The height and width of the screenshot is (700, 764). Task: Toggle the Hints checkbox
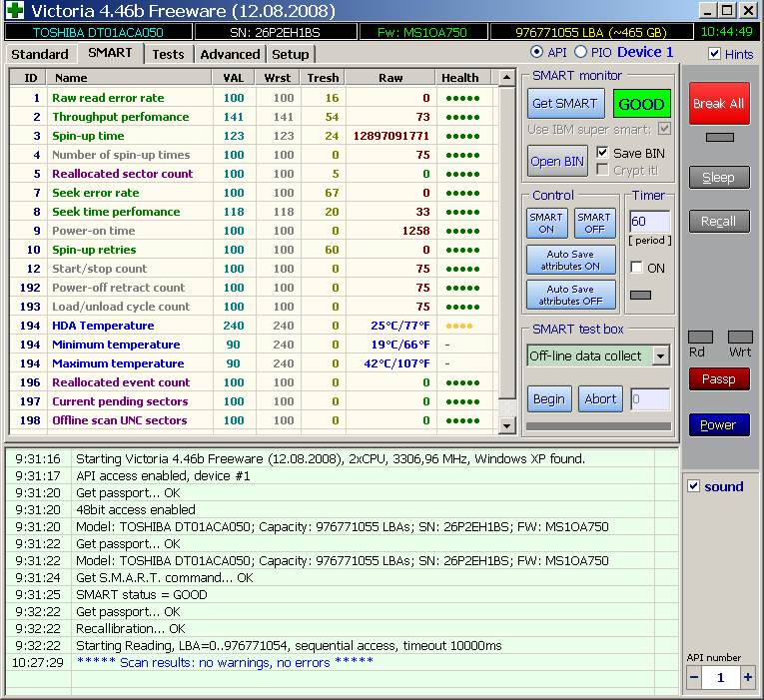click(714, 54)
